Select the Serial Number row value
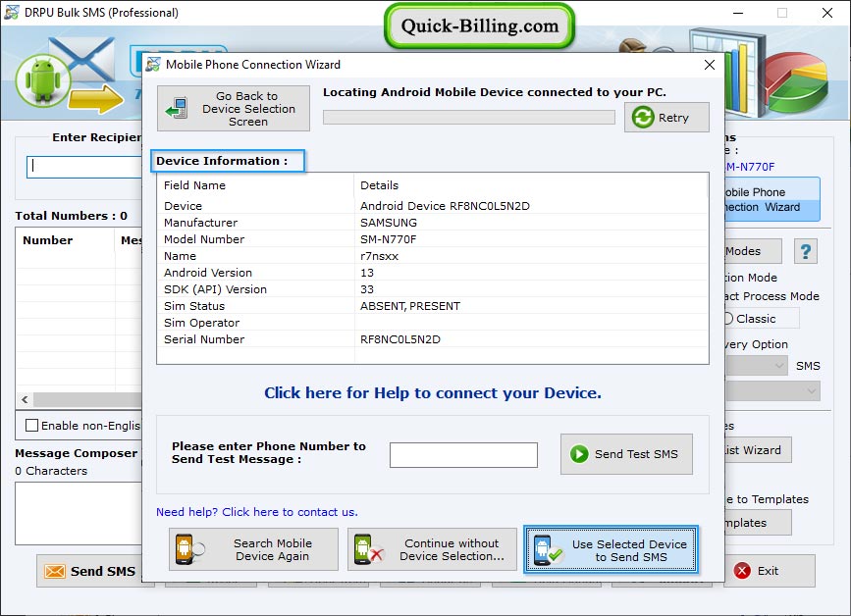Image resolution: width=851 pixels, height=616 pixels. [x=400, y=339]
